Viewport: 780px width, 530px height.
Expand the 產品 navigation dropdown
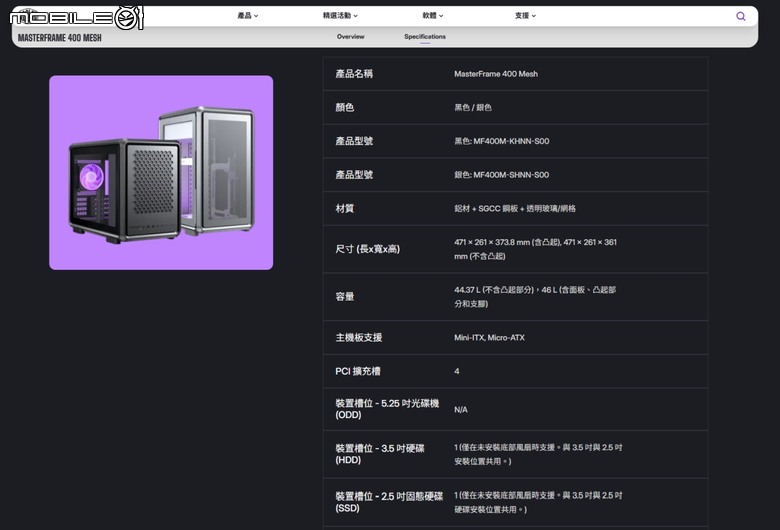(x=248, y=15)
